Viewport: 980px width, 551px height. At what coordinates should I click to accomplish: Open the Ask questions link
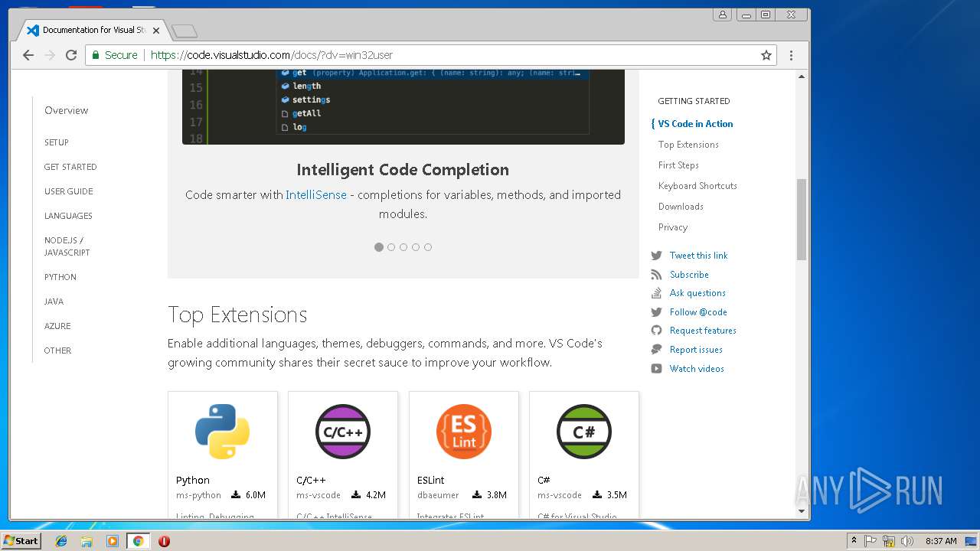(697, 293)
